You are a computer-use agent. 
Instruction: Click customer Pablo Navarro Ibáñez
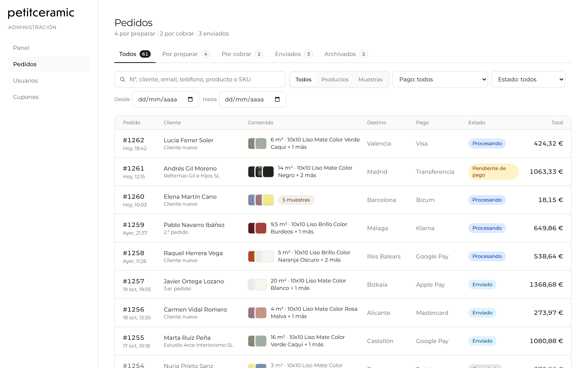(194, 225)
